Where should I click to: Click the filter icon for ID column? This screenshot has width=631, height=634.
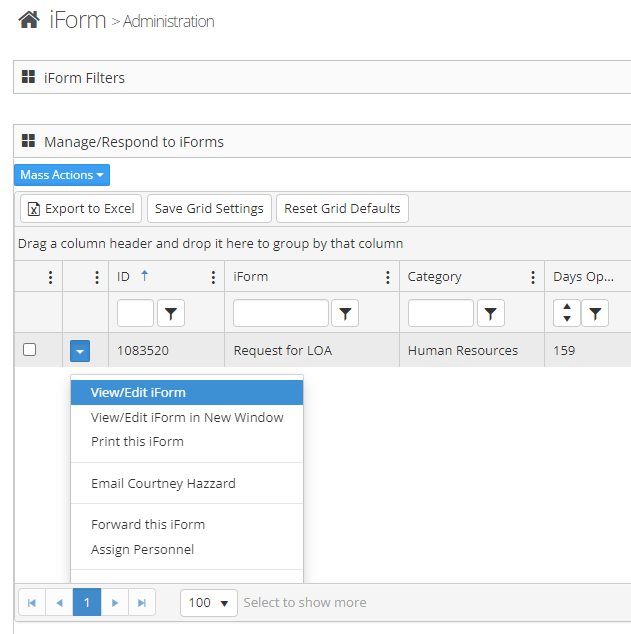[x=171, y=314]
